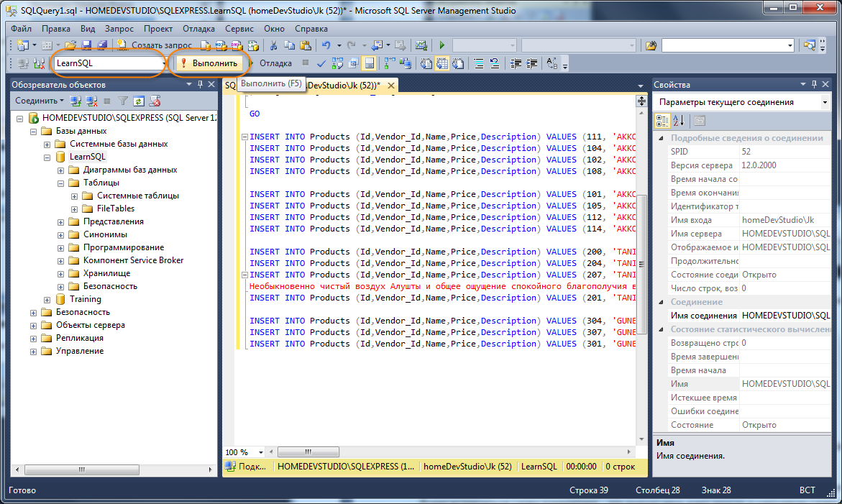The height and width of the screenshot is (504, 842).
Task: Click the Имя сервера property row
Action: tap(750, 234)
